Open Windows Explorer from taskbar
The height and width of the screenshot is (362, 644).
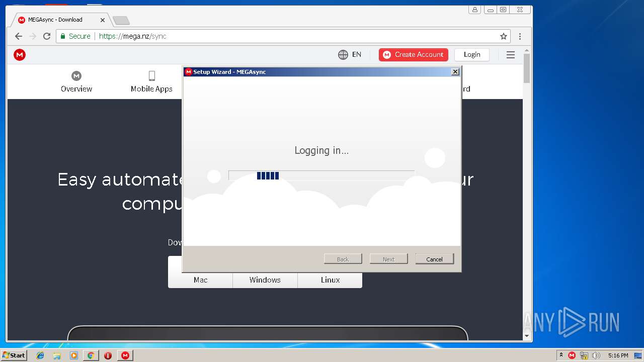57,355
